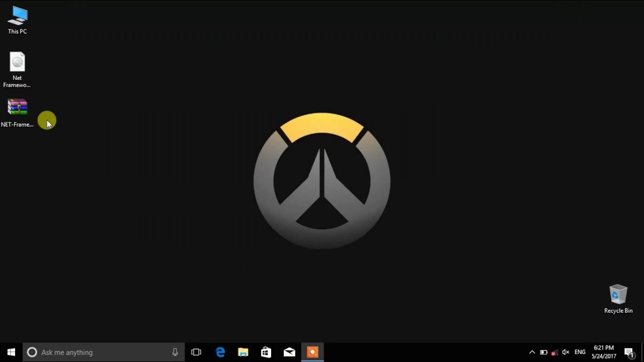This screenshot has height=362, width=644.
Task: Select the Net Framework installer file icon
Action: [x=17, y=70]
